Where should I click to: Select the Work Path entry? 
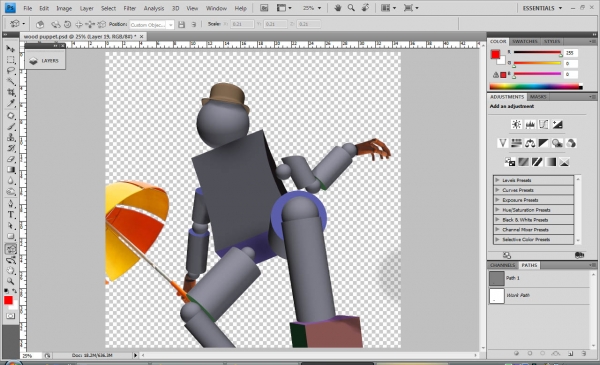tap(539, 295)
